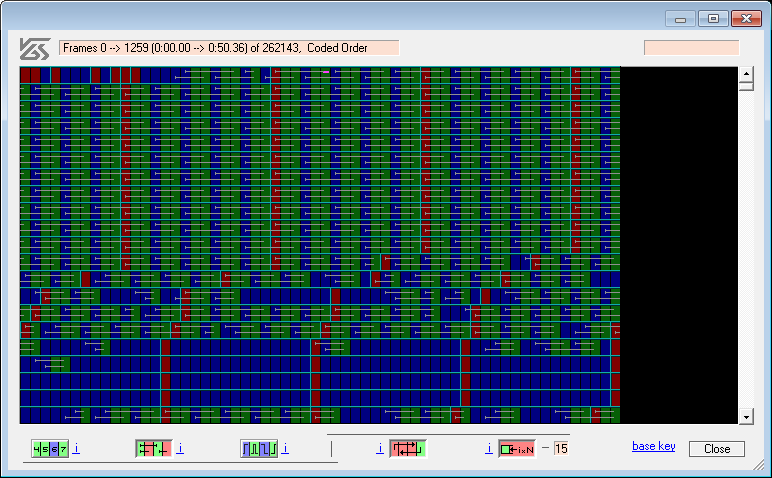This screenshot has height=478, width=772.
Task: Toggle the green-red icon between numbered and waveform icons
Action: tap(153, 449)
